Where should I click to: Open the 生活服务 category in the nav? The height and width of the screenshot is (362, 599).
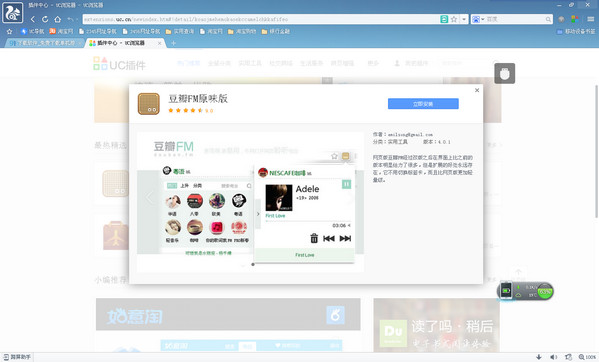click(x=311, y=63)
